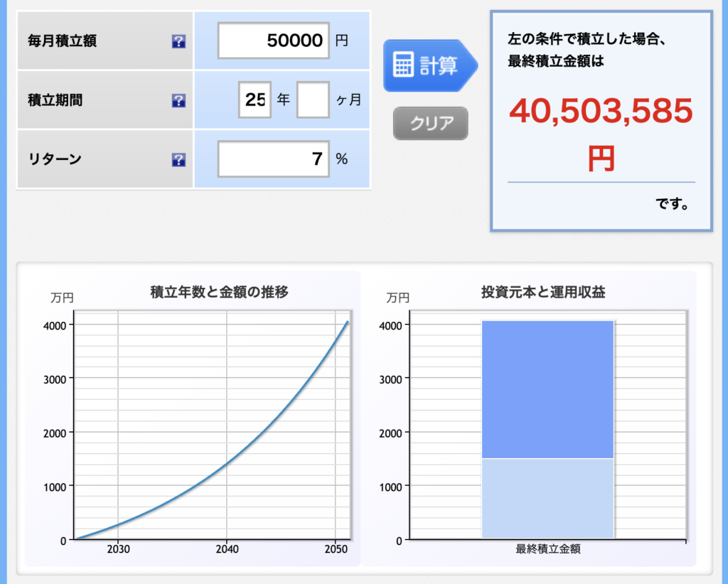Click the growth curve line in left chart
728x584 pixels.
pyautogui.click(x=227, y=463)
